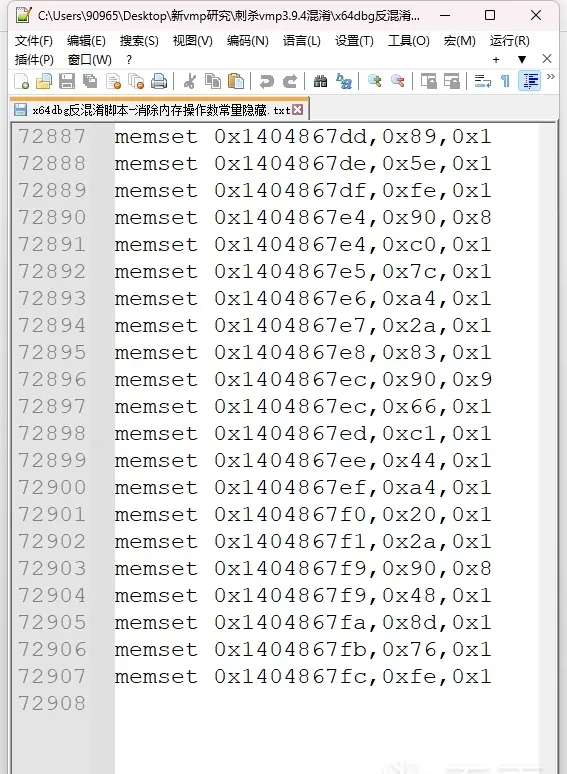Viewport: 567px width, 774px height.
Task: Open the 设置(T) menu
Action: click(354, 41)
